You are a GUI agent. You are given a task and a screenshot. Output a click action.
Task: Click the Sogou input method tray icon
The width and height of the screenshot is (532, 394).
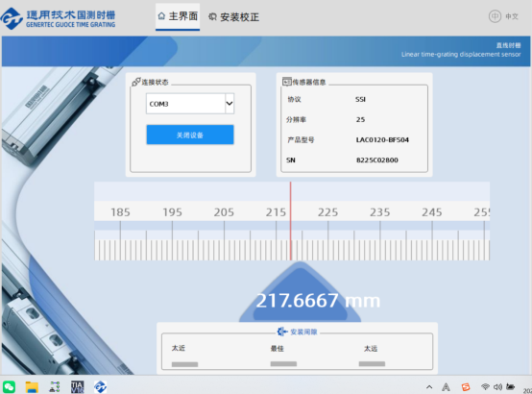(x=466, y=387)
